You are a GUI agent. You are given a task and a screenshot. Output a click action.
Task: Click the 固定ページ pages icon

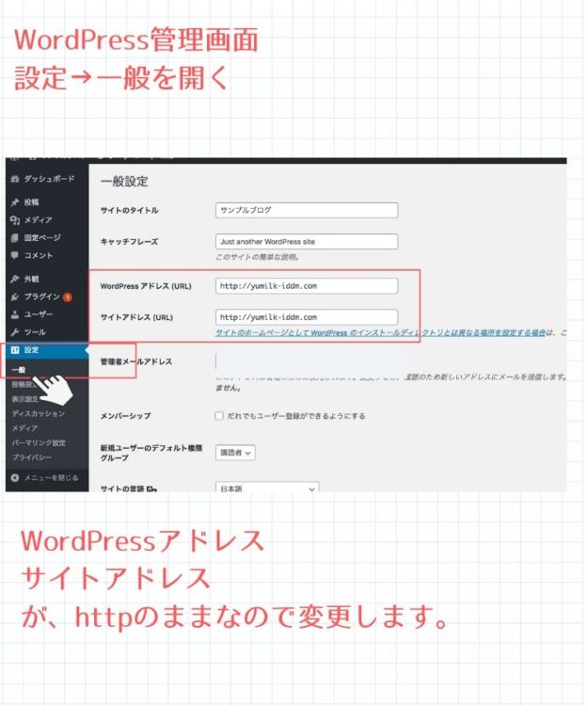(15, 238)
